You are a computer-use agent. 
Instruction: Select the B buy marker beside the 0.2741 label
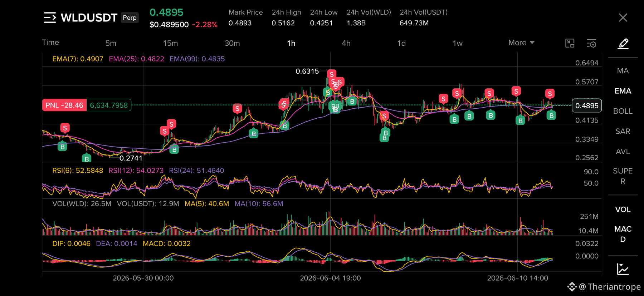[x=87, y=158]
